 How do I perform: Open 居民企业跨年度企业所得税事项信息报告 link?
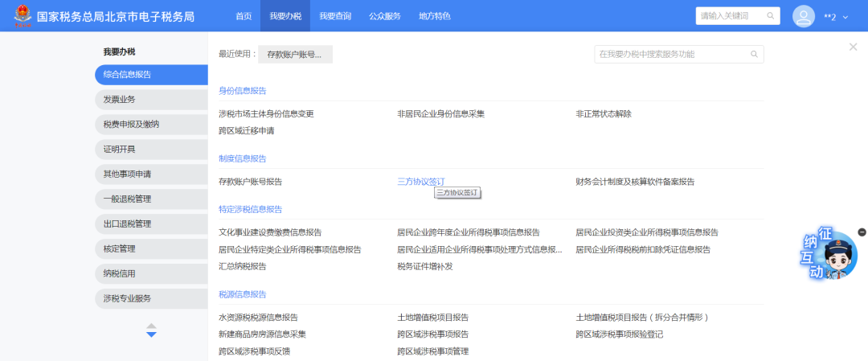[469, 232]
